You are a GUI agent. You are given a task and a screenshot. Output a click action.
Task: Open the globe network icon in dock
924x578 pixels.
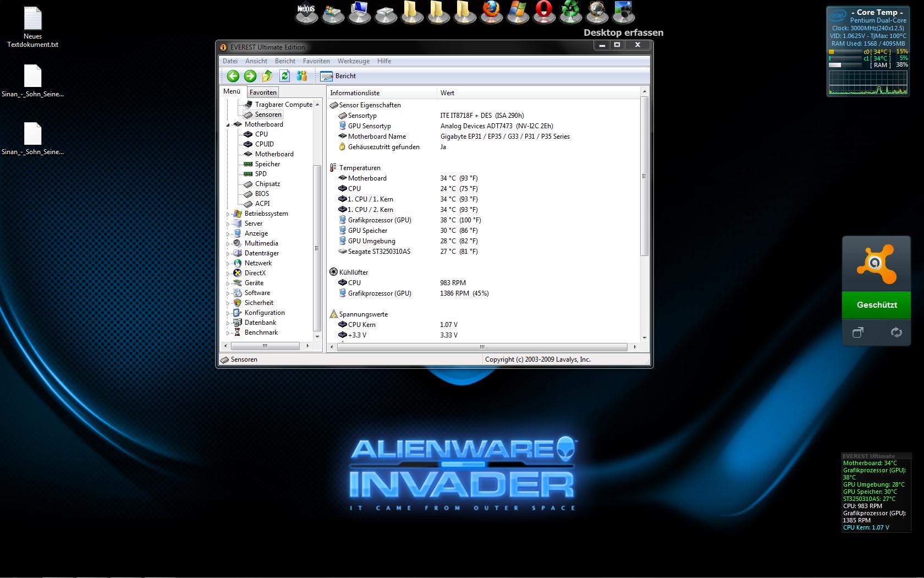point(597,13)
